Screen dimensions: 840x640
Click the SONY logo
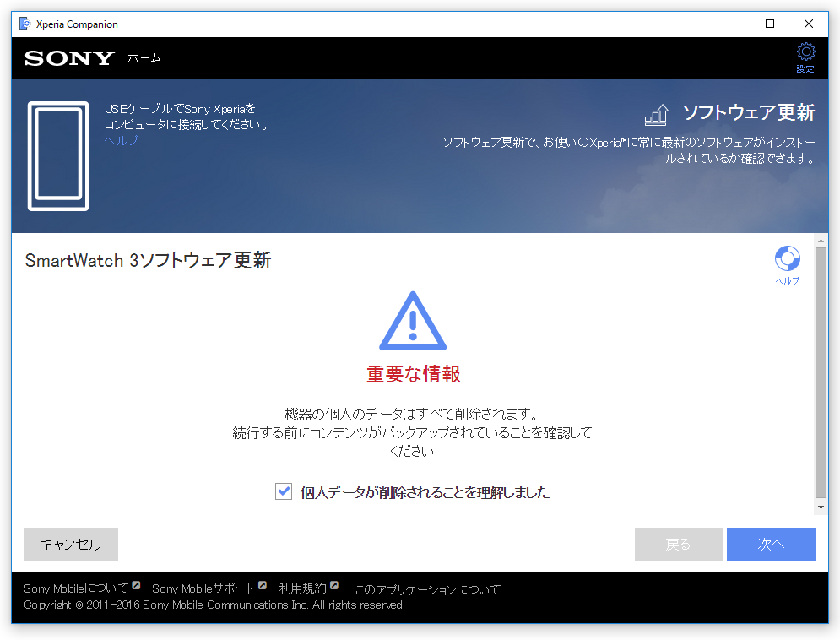click(70, 58)
